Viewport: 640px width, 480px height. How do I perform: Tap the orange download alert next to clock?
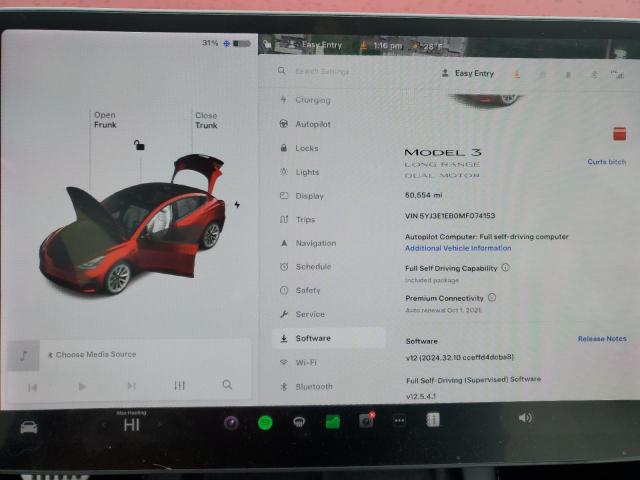[363, 45]
